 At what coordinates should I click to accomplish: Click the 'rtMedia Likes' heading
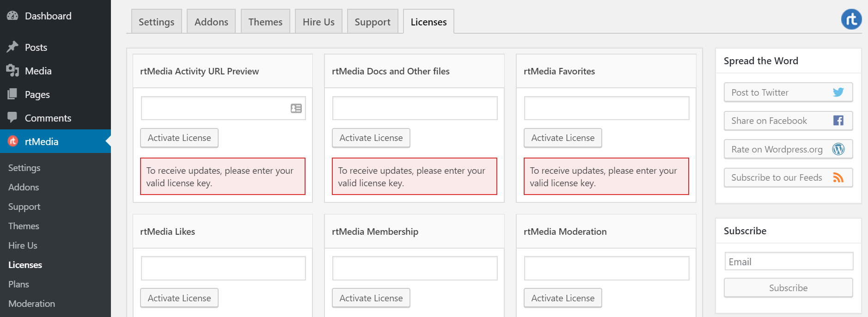167,232
